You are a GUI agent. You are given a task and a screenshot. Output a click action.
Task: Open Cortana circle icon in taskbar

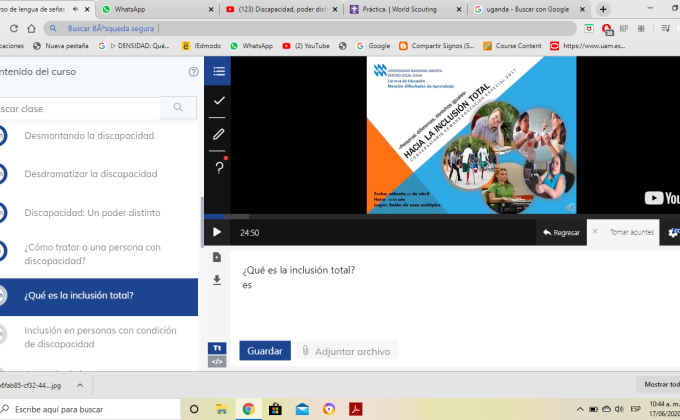click(194, 409)
